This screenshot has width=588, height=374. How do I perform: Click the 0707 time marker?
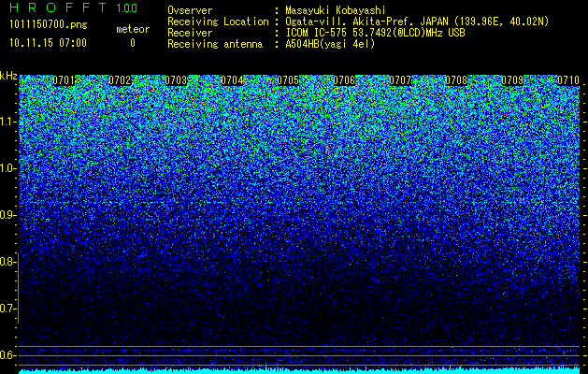400,80
